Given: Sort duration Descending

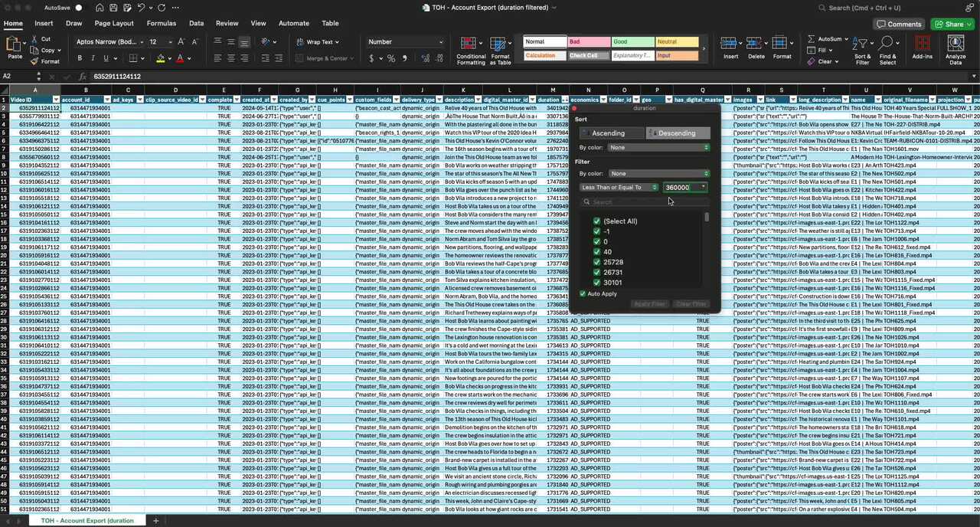Looking at the screenshot, I should 678,133.
